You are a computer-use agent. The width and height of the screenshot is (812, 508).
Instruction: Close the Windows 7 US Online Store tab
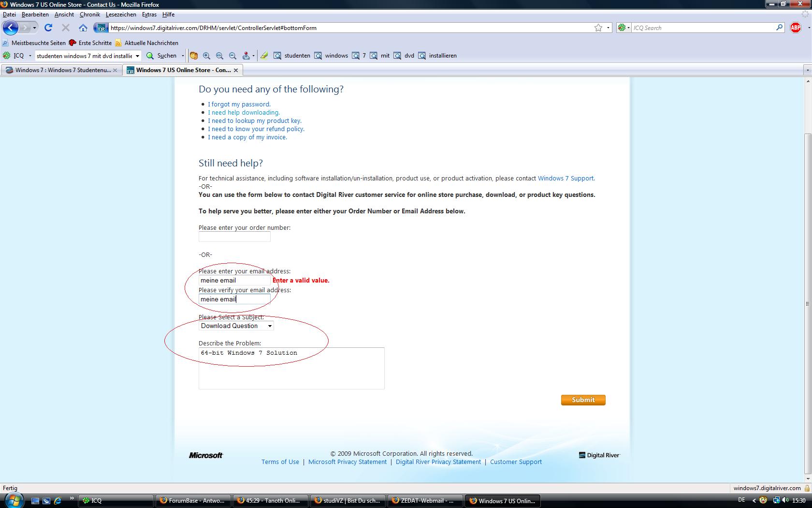(236, 70)
